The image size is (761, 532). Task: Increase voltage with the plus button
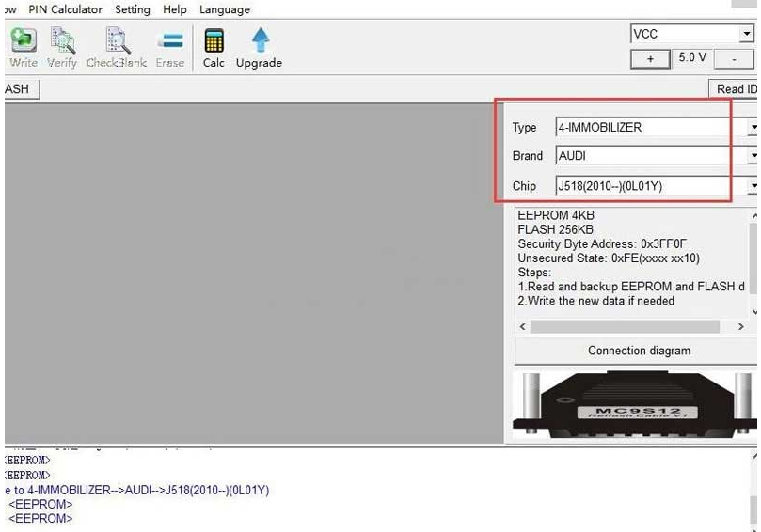coord(650,58)
